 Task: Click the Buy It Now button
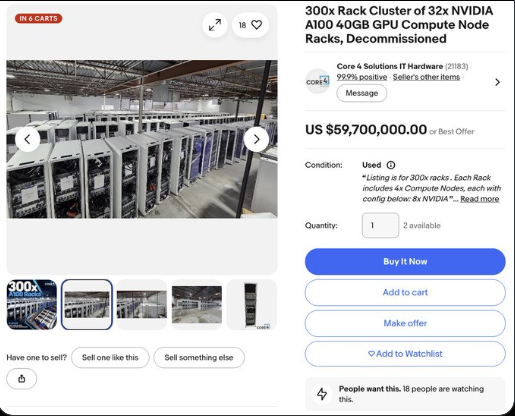click(x=405, y=262)
